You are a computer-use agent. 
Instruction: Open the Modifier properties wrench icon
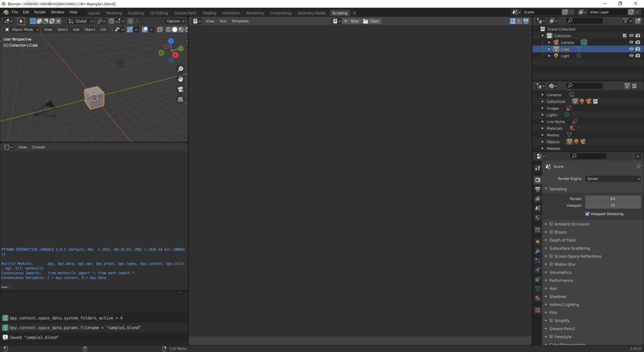(537, 251)
